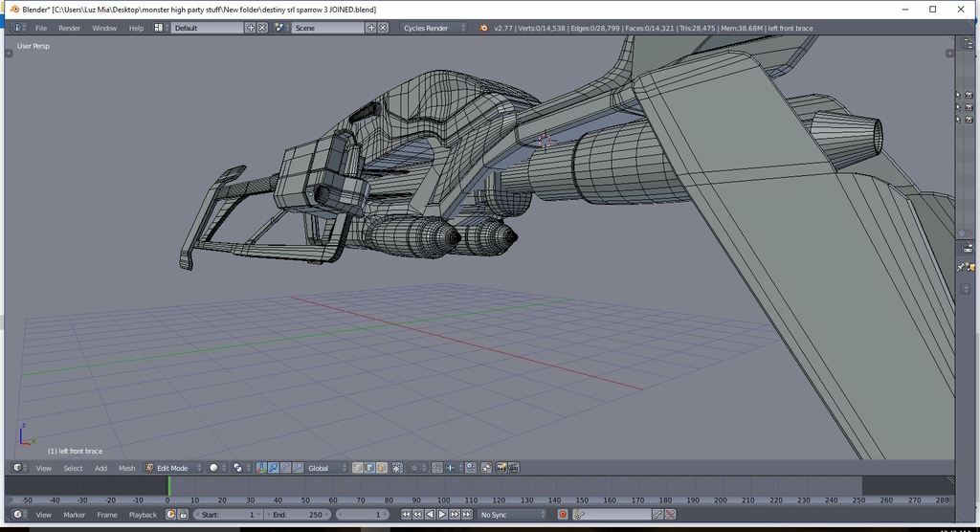Image resolution: width=980 pixels, height=532 pixels.
Task: Open the scene browse icon
Action: (281, 28)
